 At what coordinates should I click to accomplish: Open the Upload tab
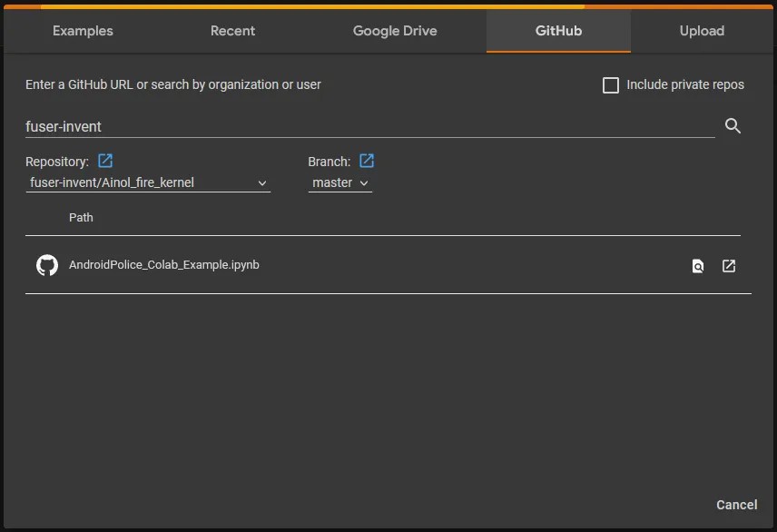(701, 30)
